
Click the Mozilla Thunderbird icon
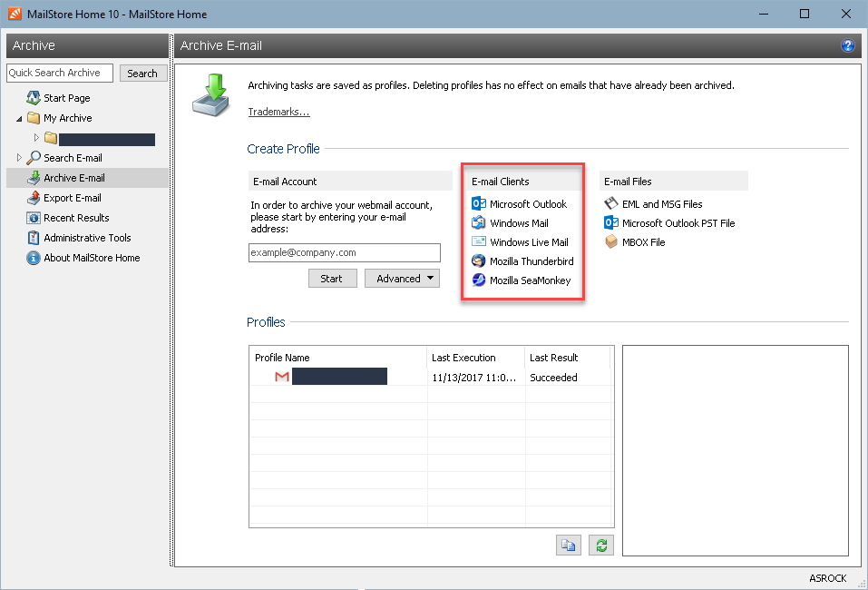(479, 261)
